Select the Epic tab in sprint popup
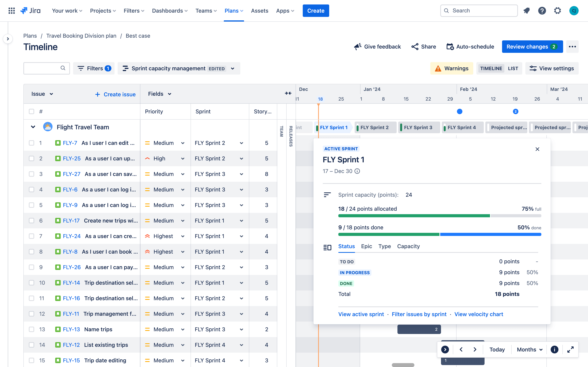 (x=367, y=246)
